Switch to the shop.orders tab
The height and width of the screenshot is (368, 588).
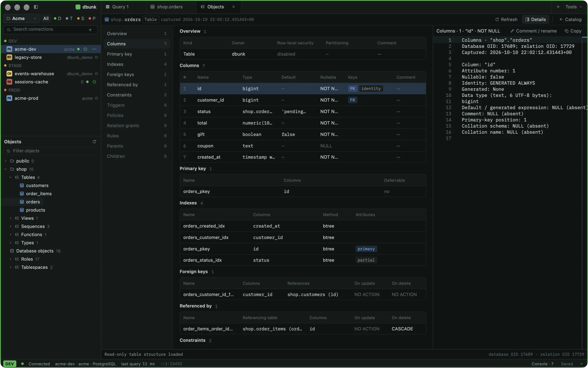click(x=171, y=7)
